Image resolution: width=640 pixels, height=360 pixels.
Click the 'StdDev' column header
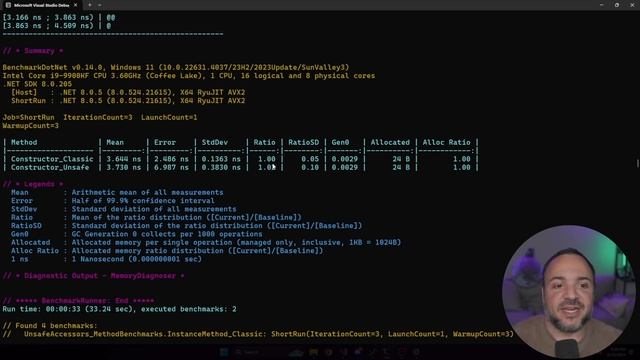coord(215,142)
